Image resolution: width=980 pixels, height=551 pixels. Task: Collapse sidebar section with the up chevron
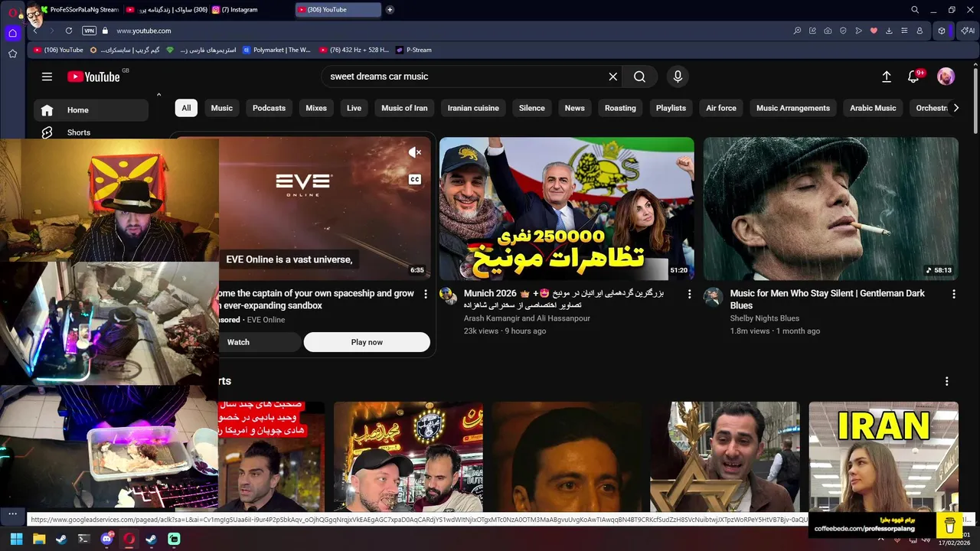pyautogui.click(x=158, y=95)
